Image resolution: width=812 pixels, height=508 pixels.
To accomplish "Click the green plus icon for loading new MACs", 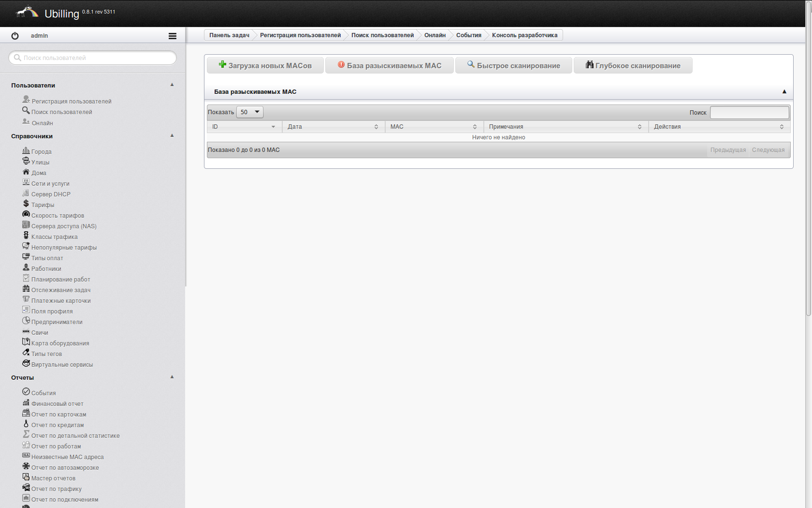I will click(x=222, y=64).
